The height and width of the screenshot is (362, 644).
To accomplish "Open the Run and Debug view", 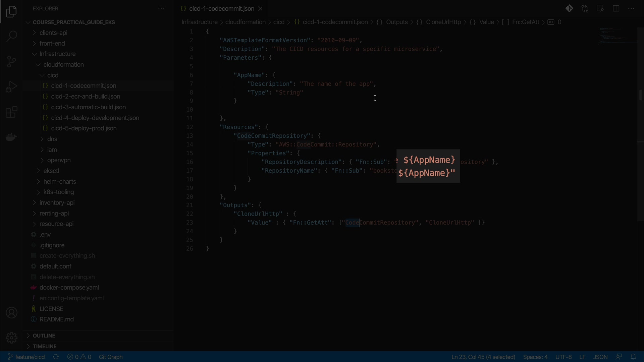I will (x=11, y=87).
